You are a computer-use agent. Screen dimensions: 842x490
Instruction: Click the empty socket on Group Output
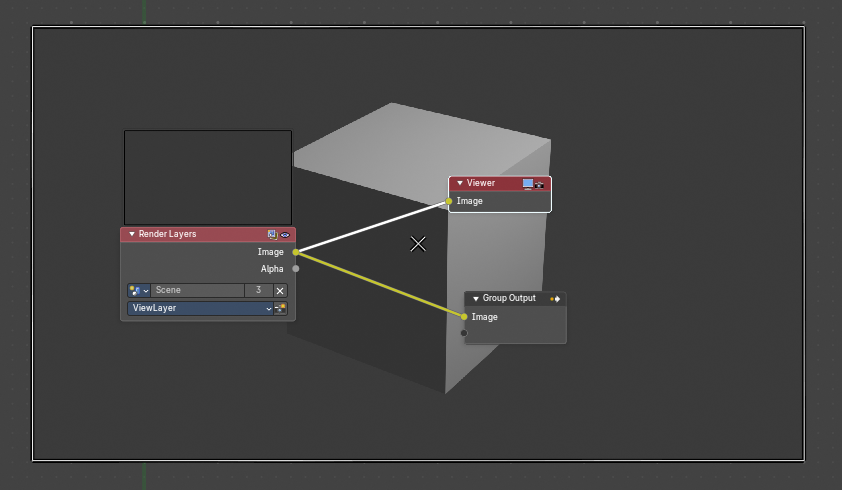click(x=464, y=333)
